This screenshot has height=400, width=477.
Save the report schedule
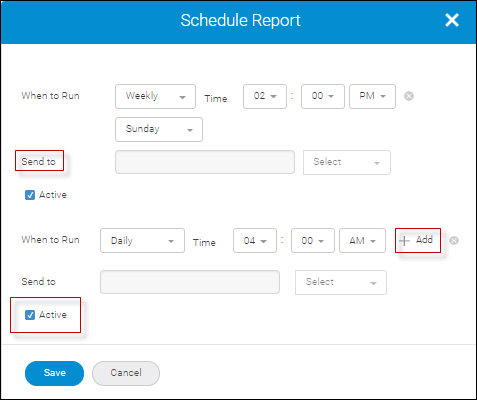(x=54, y=373)
